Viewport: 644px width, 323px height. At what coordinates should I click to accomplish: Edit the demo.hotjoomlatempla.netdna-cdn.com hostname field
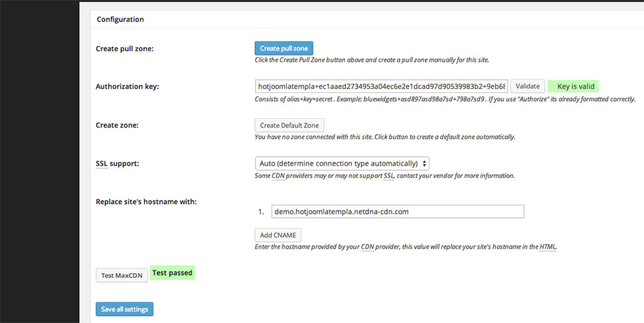coord(398,211)
